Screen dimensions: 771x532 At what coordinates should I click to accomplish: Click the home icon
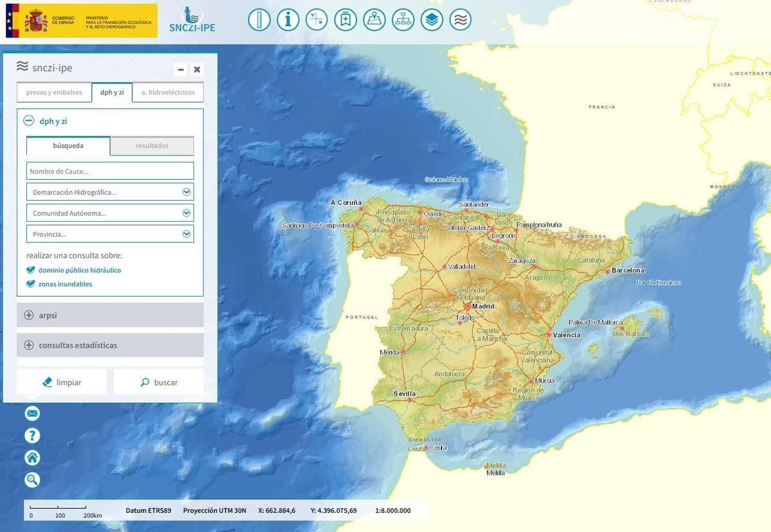[32, 457]
